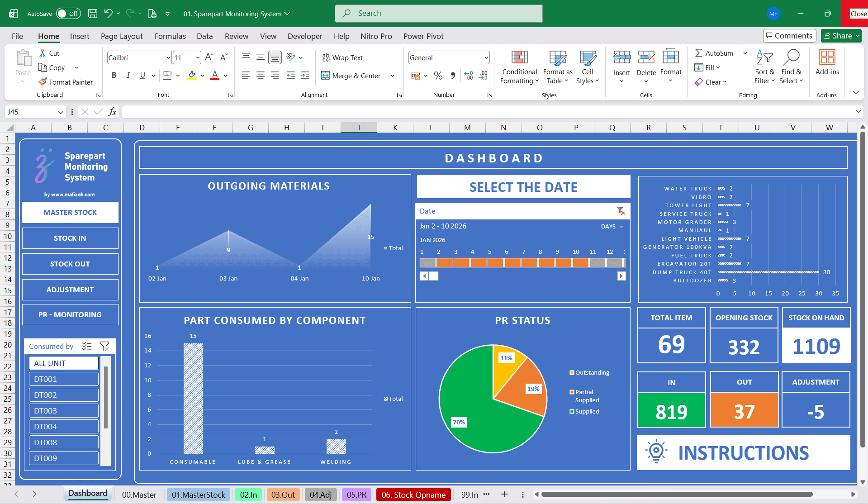
Task: Open the Cell Styles gallery
Action: pos(587,67)
